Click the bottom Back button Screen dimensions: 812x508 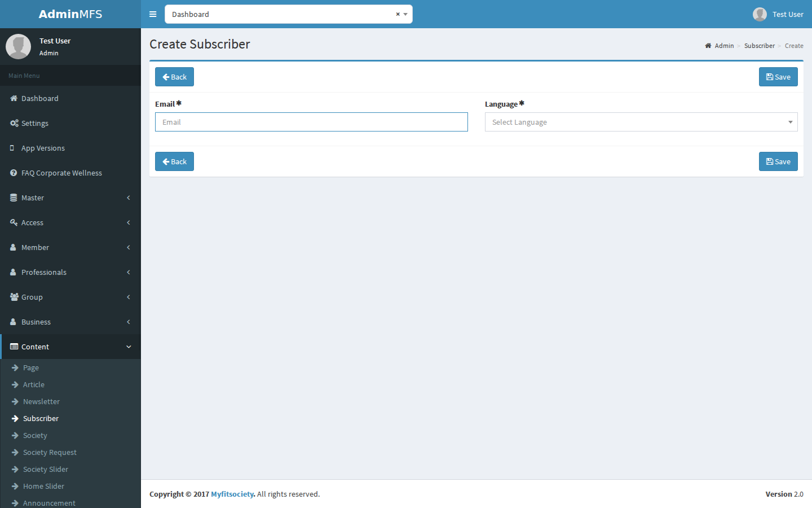coord(174,161)
